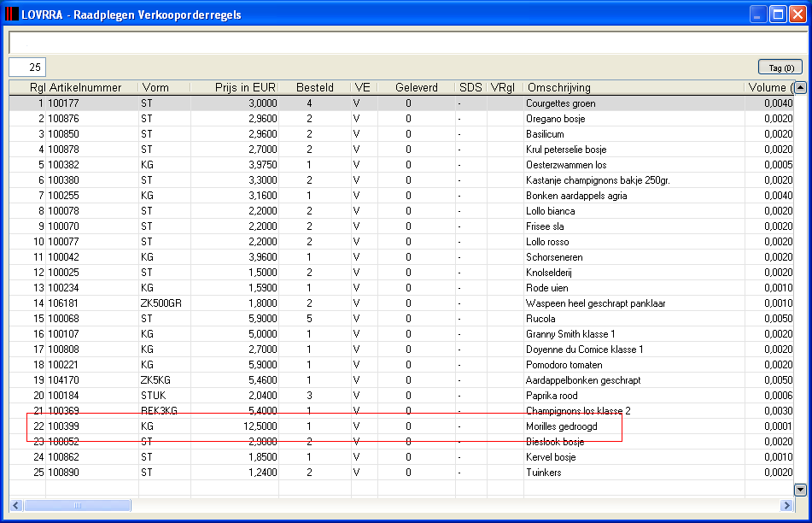Select the Lollo rosso description
The width and height of the screenshot is (812, 523).
(547, 242)
